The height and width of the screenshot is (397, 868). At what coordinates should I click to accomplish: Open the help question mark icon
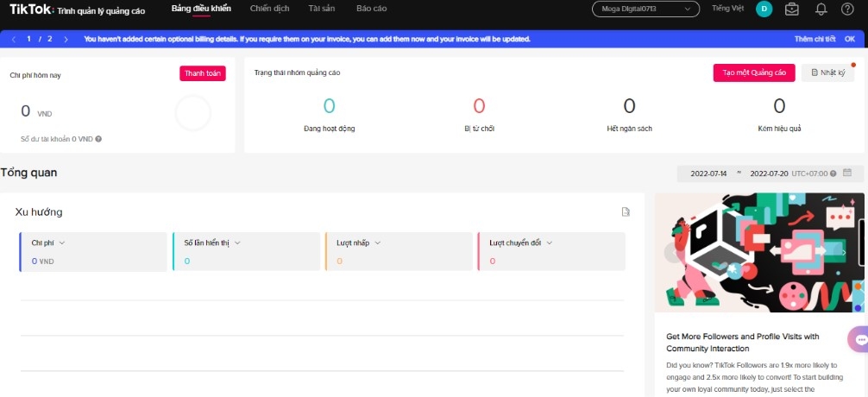point(847,9)
